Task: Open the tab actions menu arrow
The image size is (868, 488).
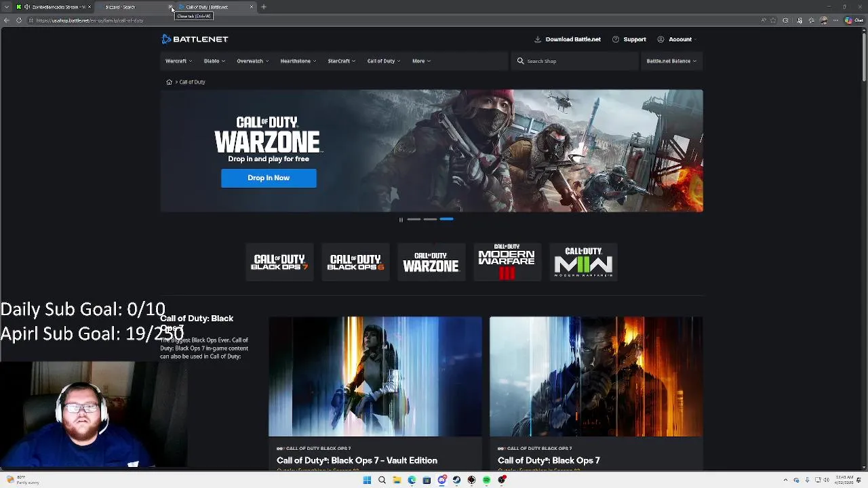Action: (7, 7)
